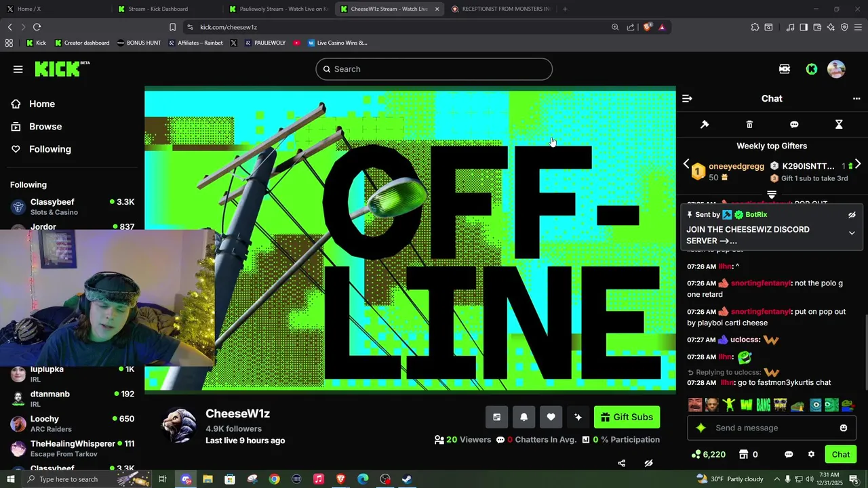Click the CheeseW1z channel name
This screenshot has height=488, width=868.
click(237, 413)
